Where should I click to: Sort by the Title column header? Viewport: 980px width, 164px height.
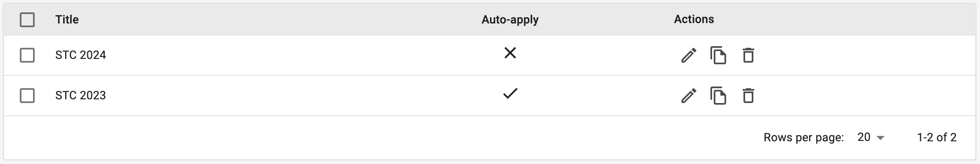(x=67, y=19)
